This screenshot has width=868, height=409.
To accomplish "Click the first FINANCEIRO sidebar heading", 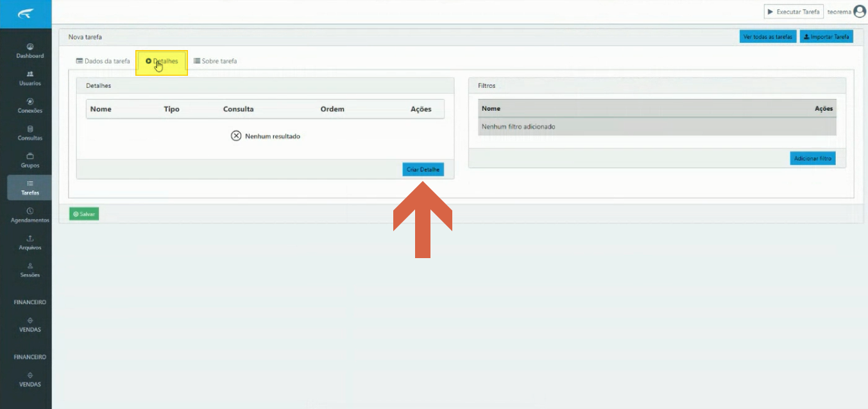I will click(x=30, y=302).
